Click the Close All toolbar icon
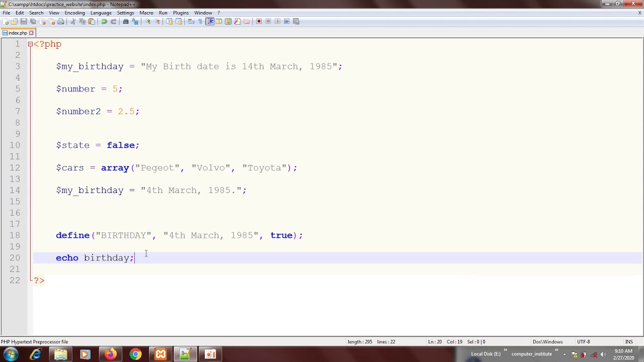This screenshot has height=362, width=644. click(52, 21)
